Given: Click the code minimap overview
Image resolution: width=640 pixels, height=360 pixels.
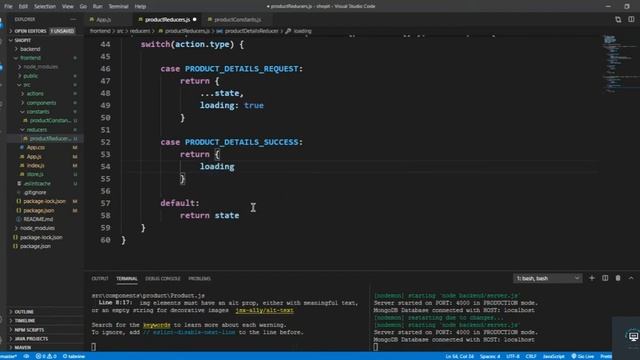Looking at the screenshot, I should tap(620, 65).
